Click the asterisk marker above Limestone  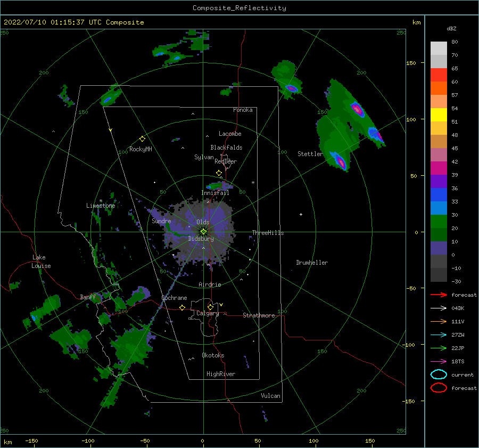[101, 201]
